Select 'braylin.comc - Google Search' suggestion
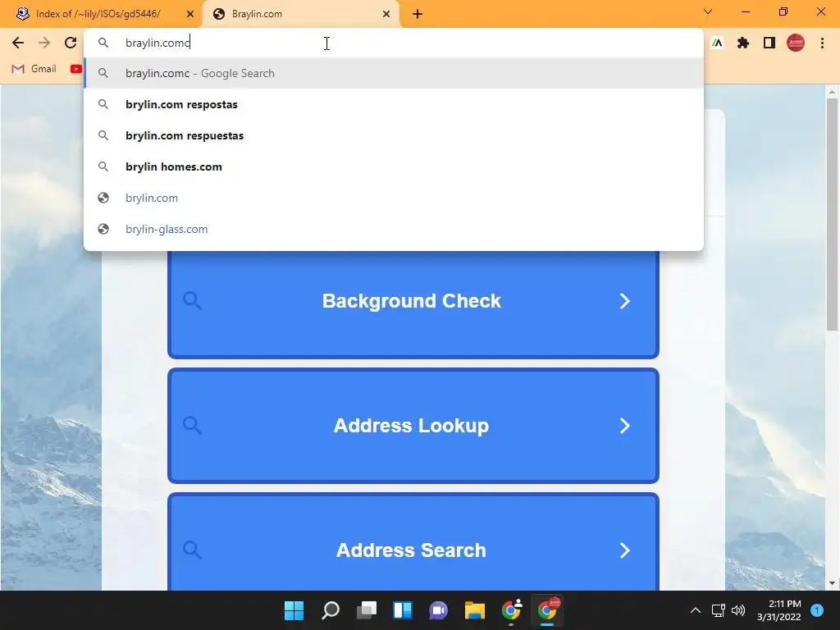 point(394,73)
